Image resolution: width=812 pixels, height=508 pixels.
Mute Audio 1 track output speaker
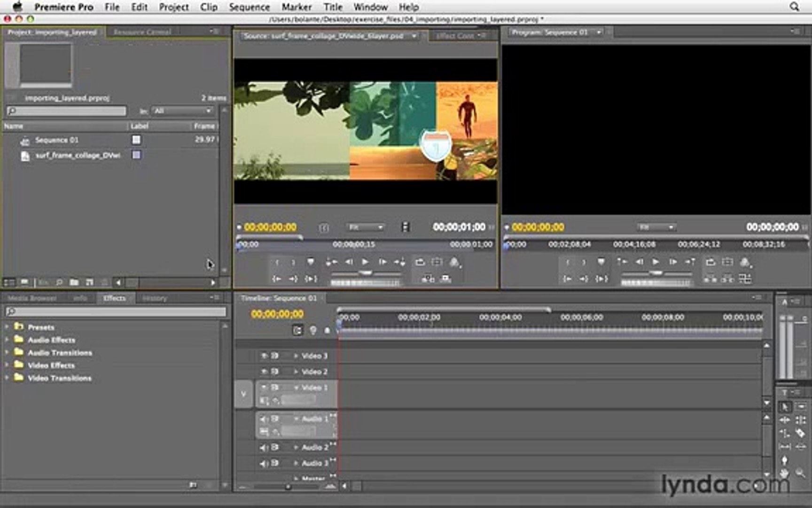coord(264,419)
